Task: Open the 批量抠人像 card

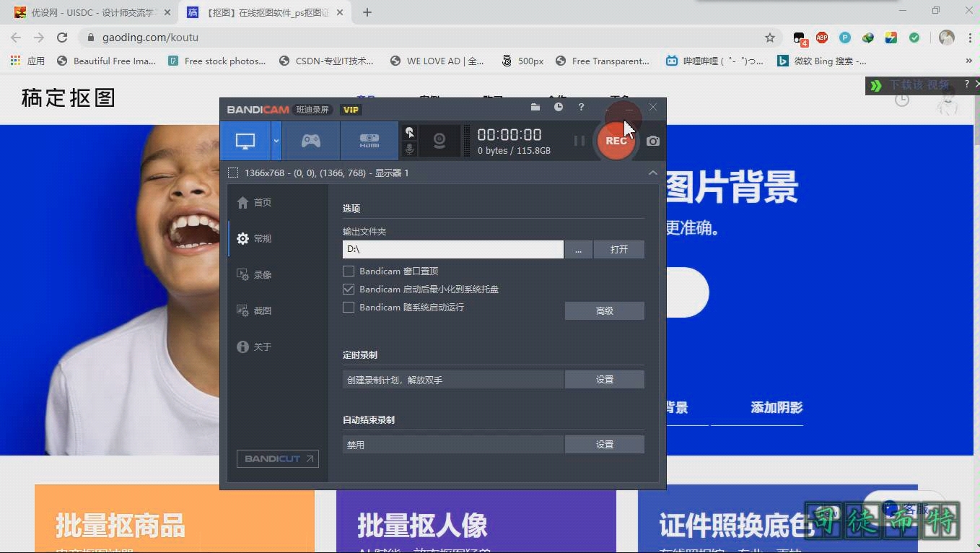Action: pos(476,518)
